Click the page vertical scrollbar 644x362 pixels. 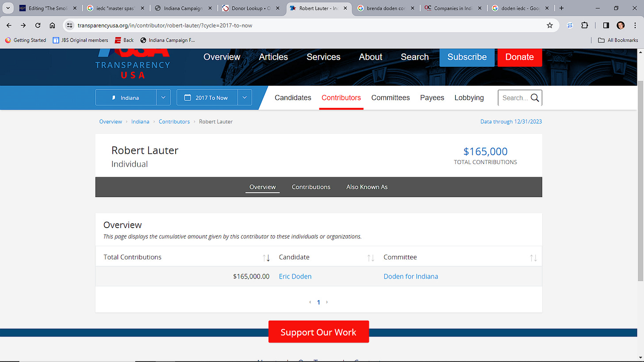coord(640,180)
